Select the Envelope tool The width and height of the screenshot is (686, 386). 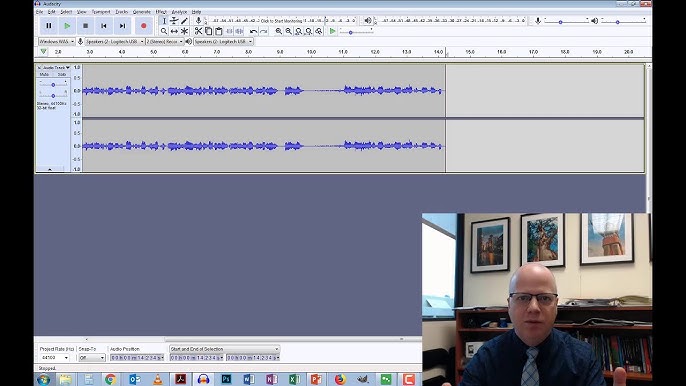[x=174, y=21]
